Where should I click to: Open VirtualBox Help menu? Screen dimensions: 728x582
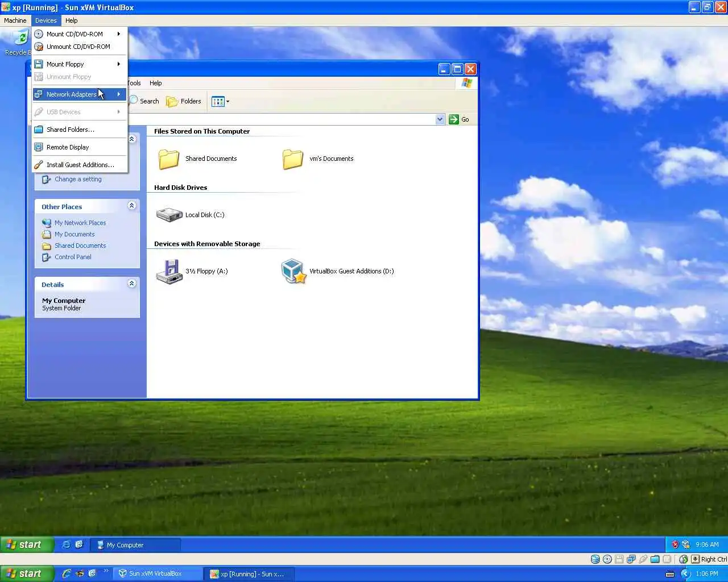[x=71, y=20]
